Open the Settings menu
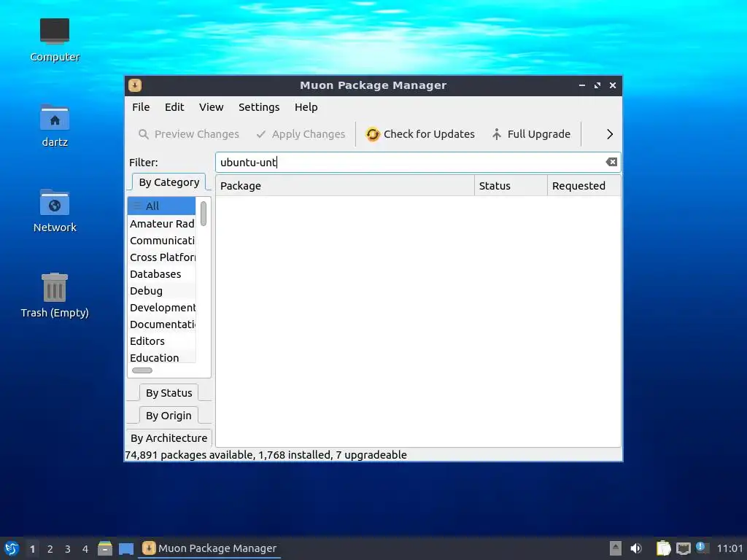The image size is (747, 560). coord(259,107)
